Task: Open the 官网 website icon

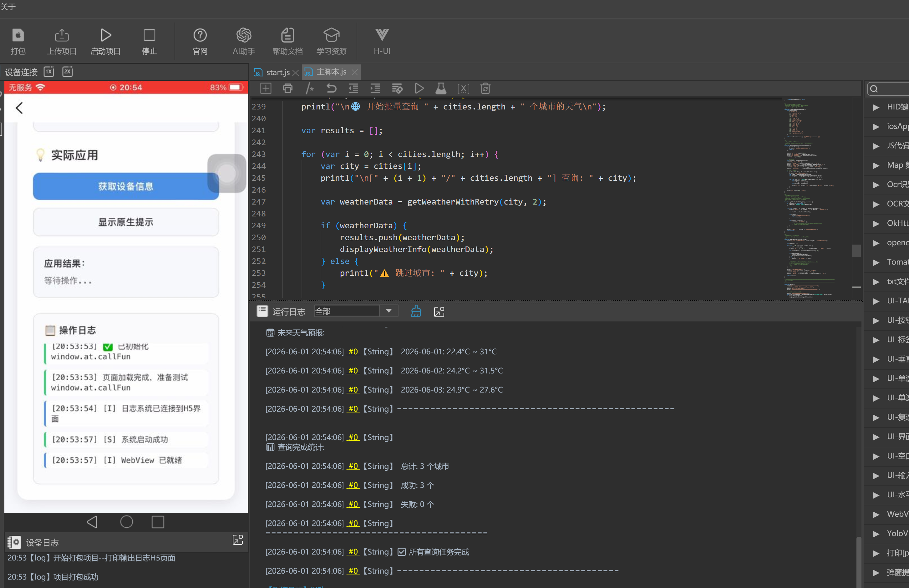Action: click(x=200, y=35)
